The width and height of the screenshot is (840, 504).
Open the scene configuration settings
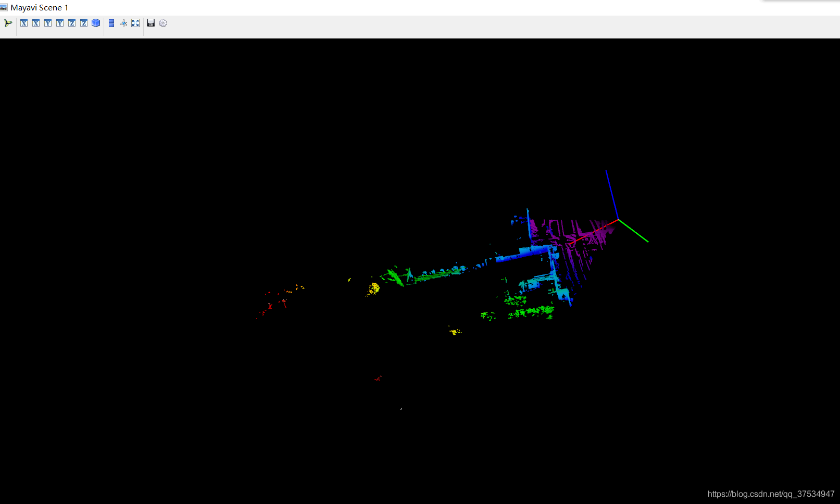click(x=163, y=23)
